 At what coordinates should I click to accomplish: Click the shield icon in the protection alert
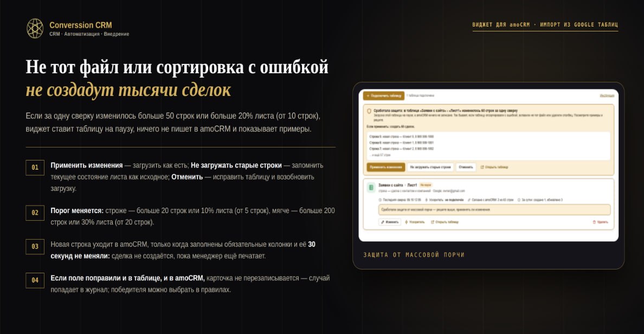pyautogui.click(x=369, y=111)
